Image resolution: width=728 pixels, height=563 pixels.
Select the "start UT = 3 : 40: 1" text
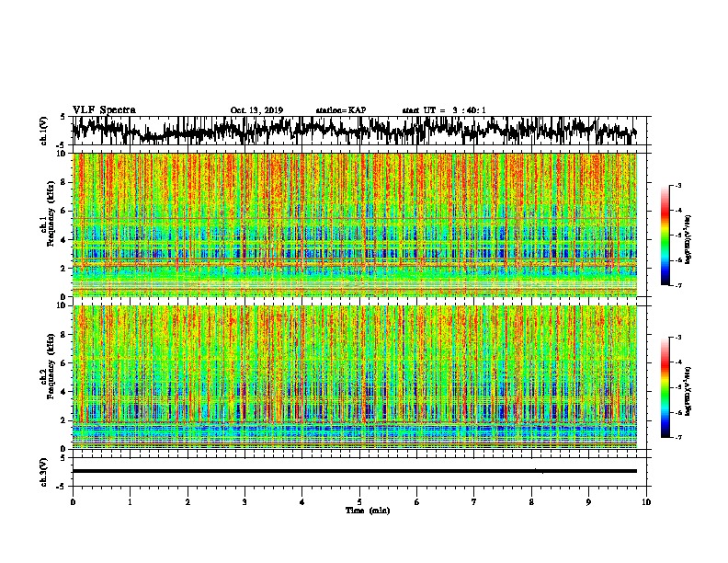(444, 110)
